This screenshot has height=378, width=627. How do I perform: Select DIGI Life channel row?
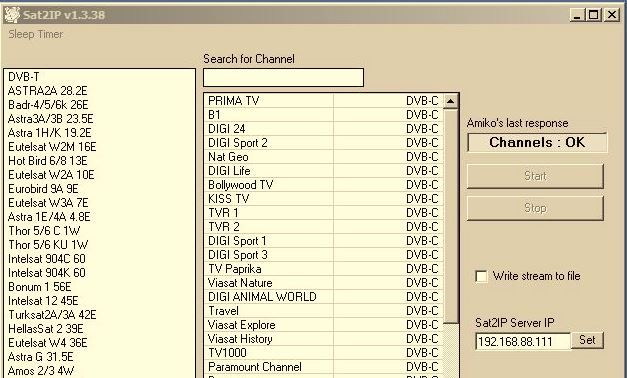pyautogui.click(x=324, y=170)
